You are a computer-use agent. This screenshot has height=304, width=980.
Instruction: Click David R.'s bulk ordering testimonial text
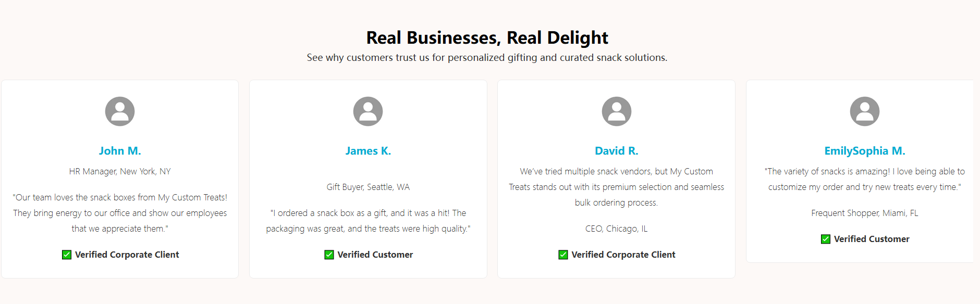[616, 187]
